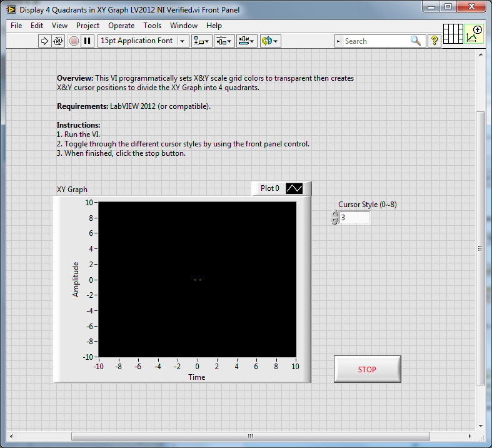Expand the search options arrow

click(338, 41)
